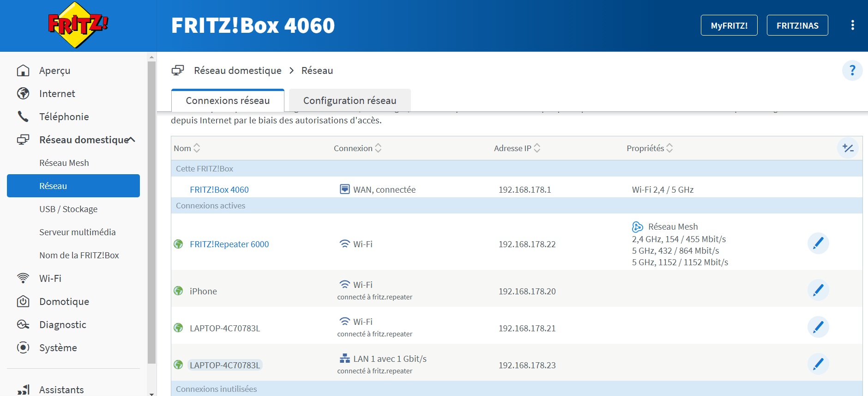Click the Système icon
Screen dimensions: 868x396
point(23,347)
